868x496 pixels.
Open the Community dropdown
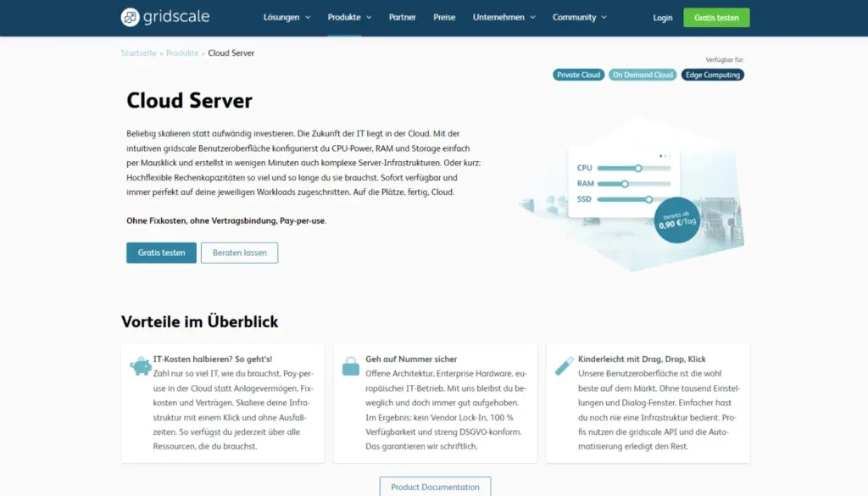(574, 16)
